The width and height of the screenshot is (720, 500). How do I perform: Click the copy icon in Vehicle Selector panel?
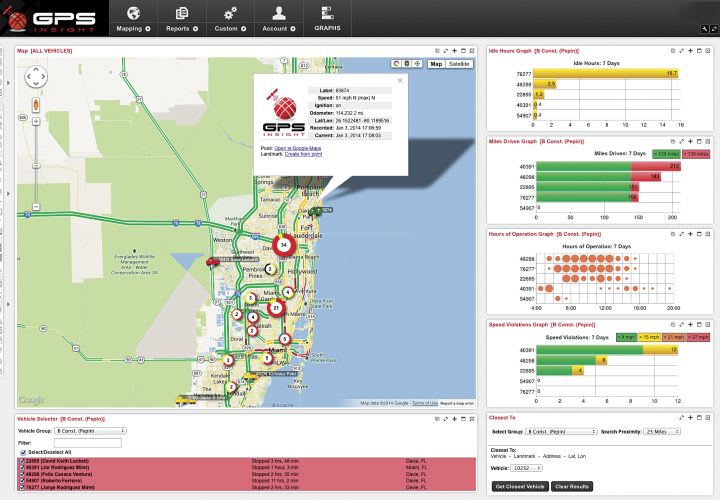pos(437,419)
